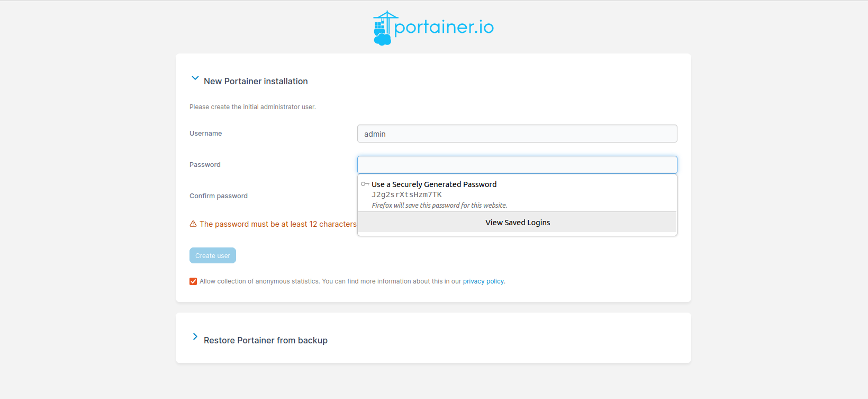The image size is (868, 399).
Task: Open the privacy policy link
Action: (483, 281)
